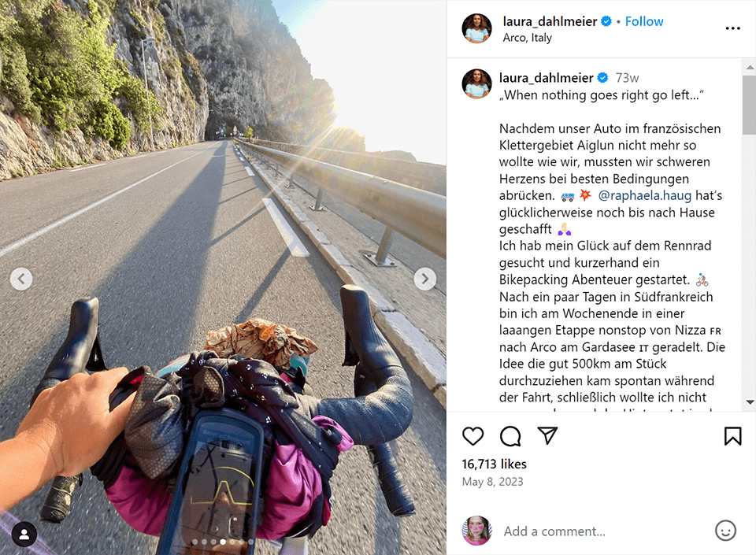Image resolution: width=756 pixels, height=555 pixels.
Task: Show next photo in carousel
Action: click(x=424, y=279)
